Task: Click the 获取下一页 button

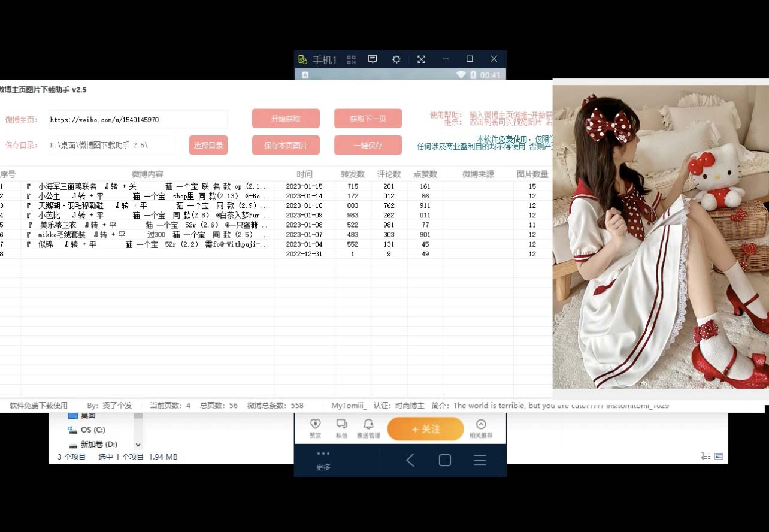Action: [x=368, y=119]
